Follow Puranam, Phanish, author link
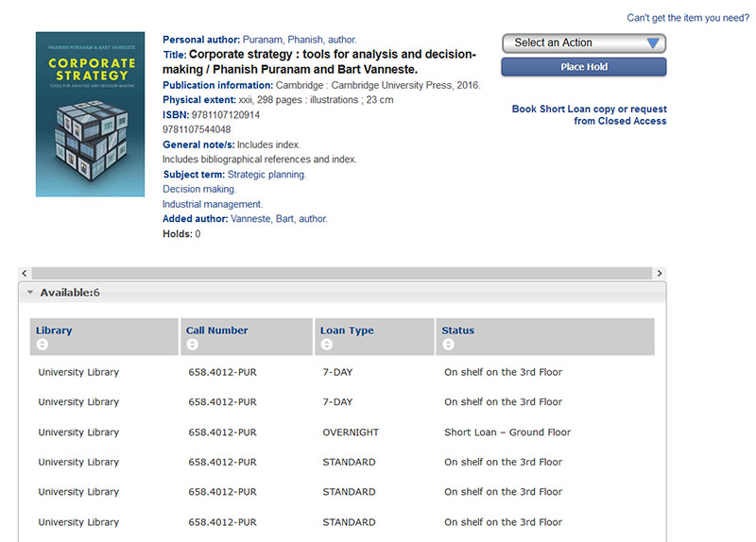 point(300,40)
